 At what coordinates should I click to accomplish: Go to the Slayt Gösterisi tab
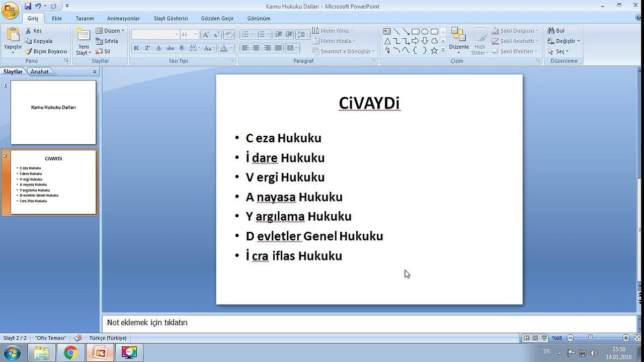(x=171, y=18)
